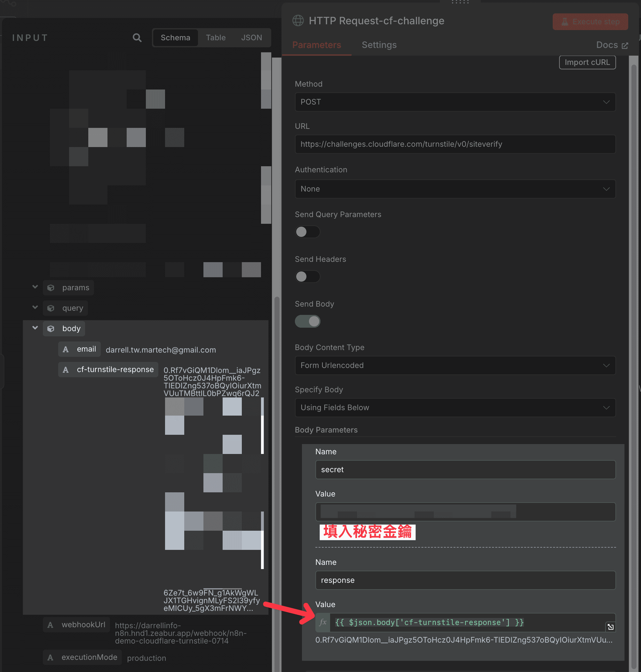Enable Send Headers

coord(307,277)
